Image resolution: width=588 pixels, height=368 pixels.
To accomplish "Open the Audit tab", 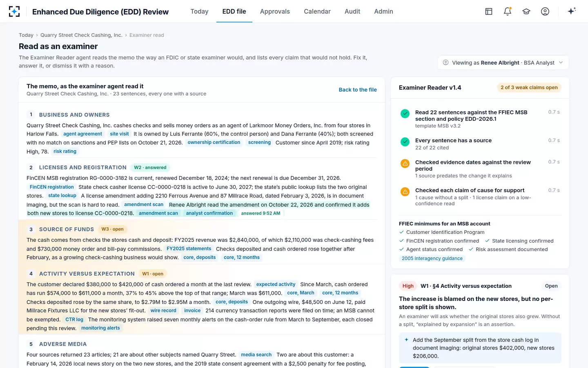I will tap(352, 11).
